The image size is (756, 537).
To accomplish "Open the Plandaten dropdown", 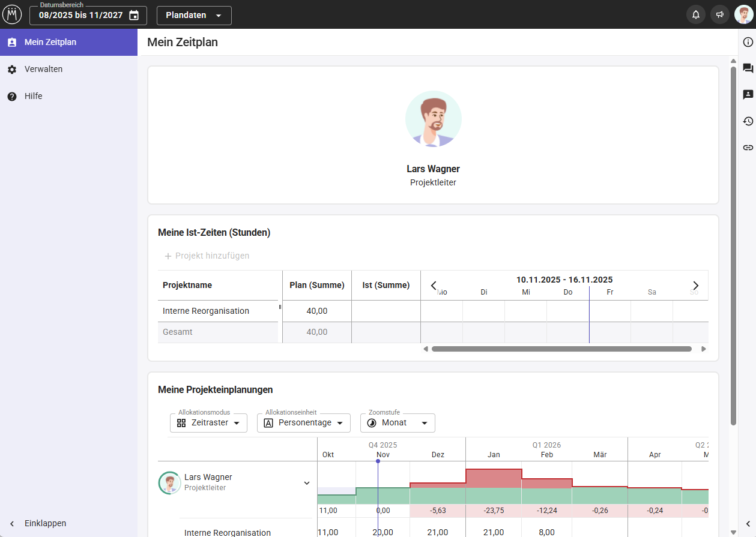I will point(193,16).
